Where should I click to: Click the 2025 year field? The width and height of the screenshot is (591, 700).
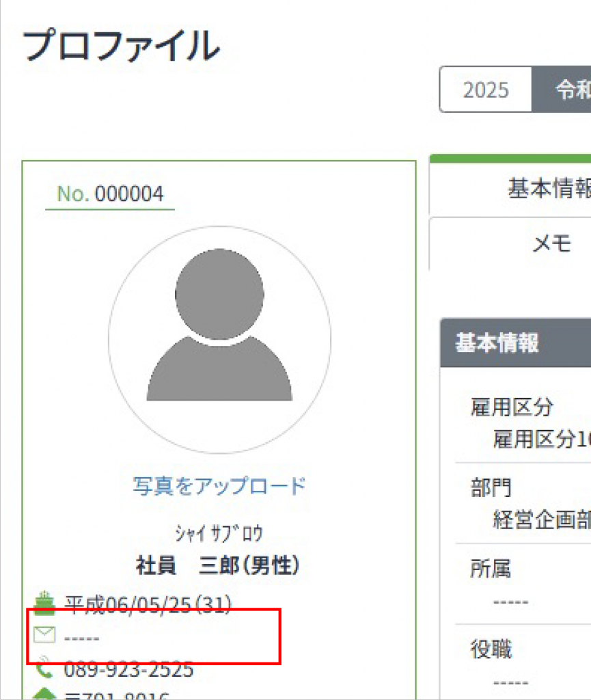coord(486,90)
